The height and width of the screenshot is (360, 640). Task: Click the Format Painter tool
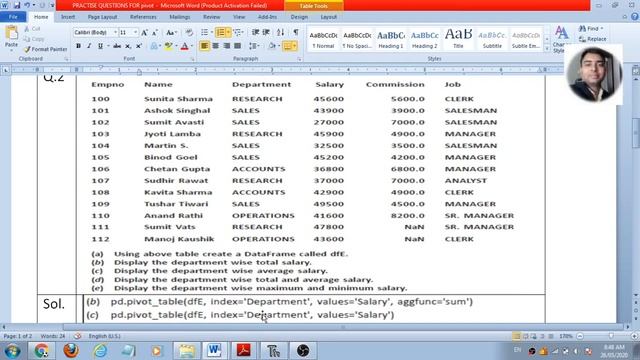(x=45, y=49)
